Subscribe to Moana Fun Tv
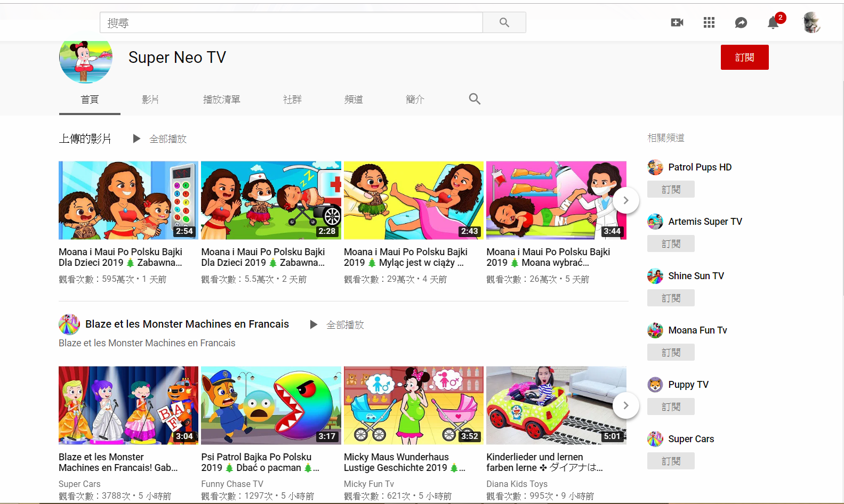This screenshot has height=504, width=844. point(671,352)
